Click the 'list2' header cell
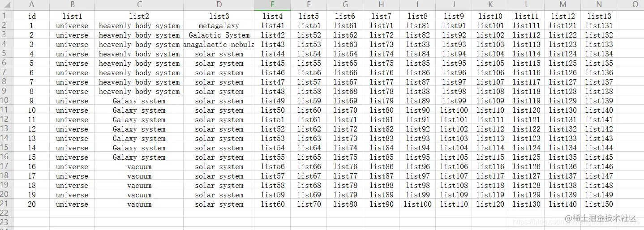The height and width of the screenshot is (230, 644). click(139, 16)
